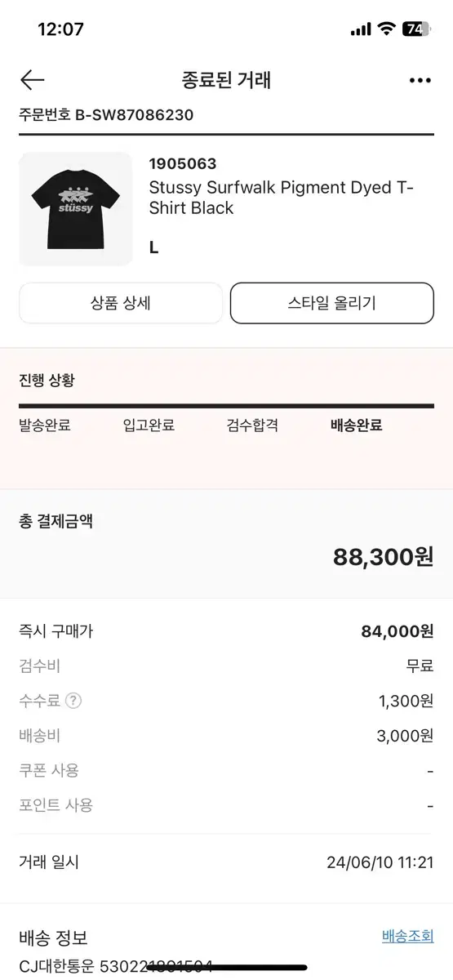Tap the total payment amount 88,300원
Image resolution: width=453 pixels, height=980 pixels.
383,557
